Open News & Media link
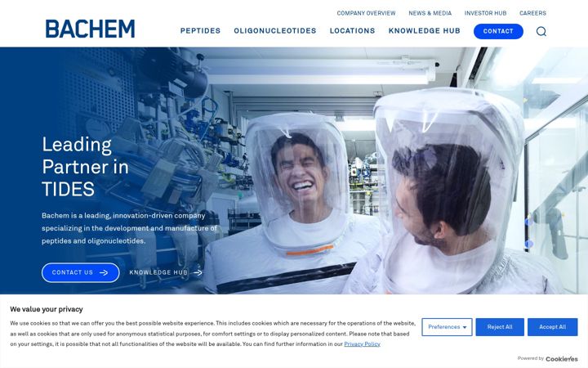This screenshot has width=588, height=368. coord(430,13)
